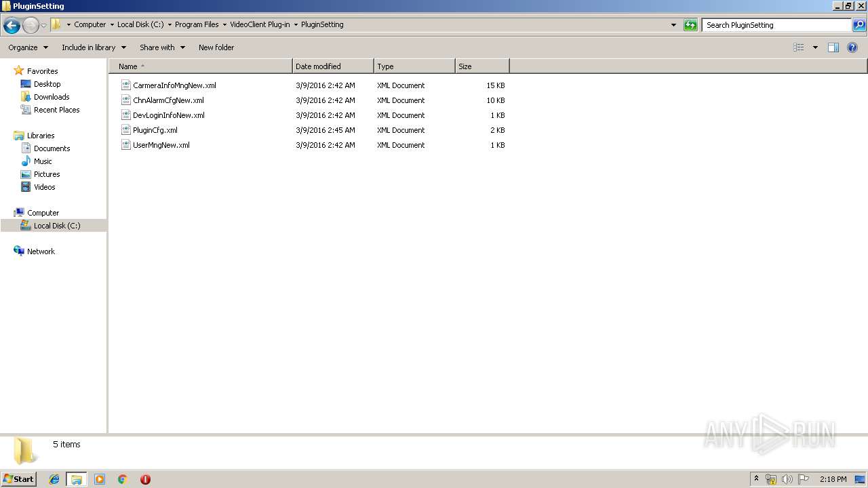Click the 15 KB size cell

(495, 85)
